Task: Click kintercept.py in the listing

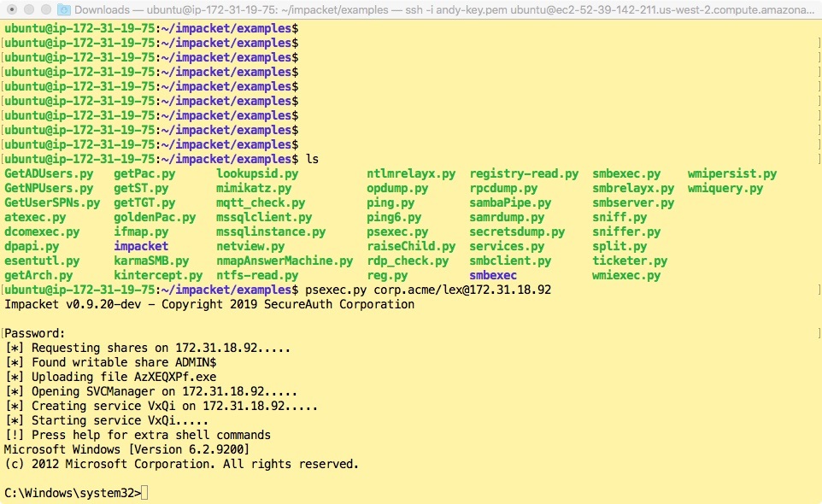Action: pyautogui.click(x=158, y=276)
